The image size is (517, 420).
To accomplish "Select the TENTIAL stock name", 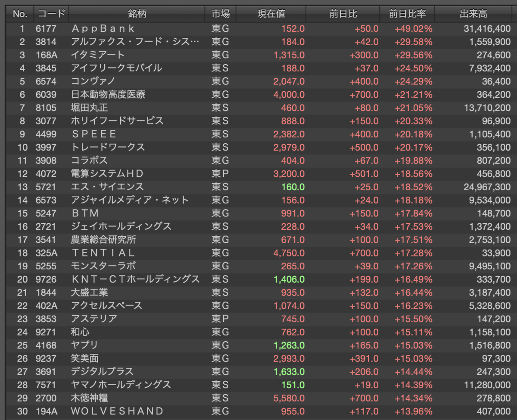I will point(103,253).
